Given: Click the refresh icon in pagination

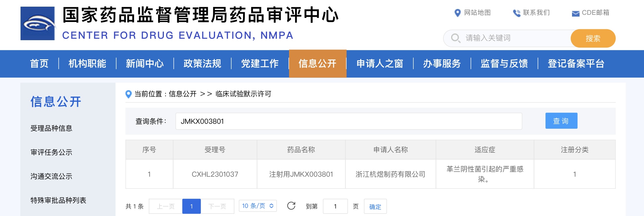Looking at the screenshot, I should tap(291, 206).
